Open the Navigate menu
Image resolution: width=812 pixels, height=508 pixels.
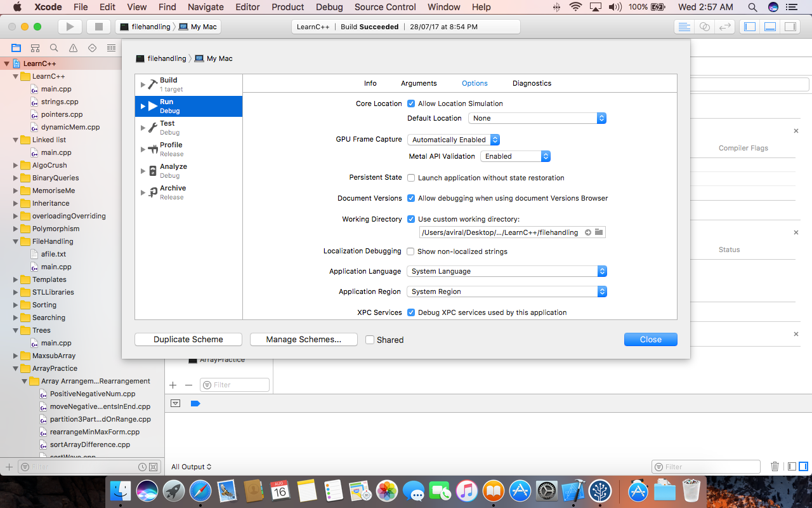pyautogui.click(x=206, y=7)
